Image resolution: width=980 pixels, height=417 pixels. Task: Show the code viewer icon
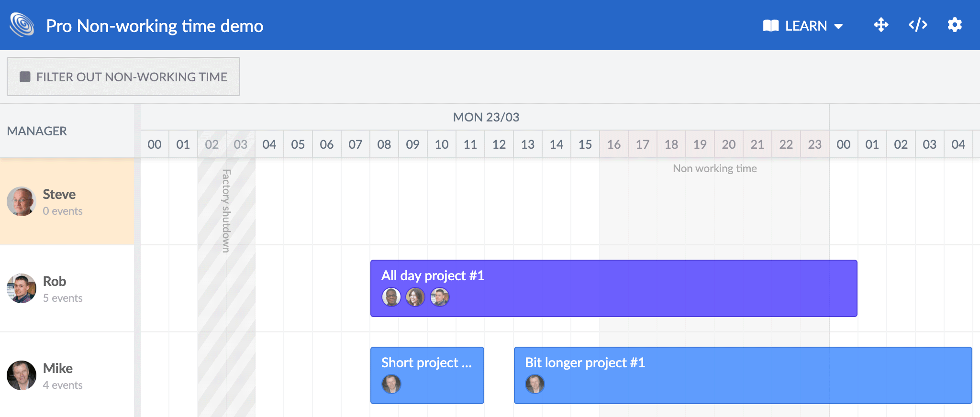918,25
